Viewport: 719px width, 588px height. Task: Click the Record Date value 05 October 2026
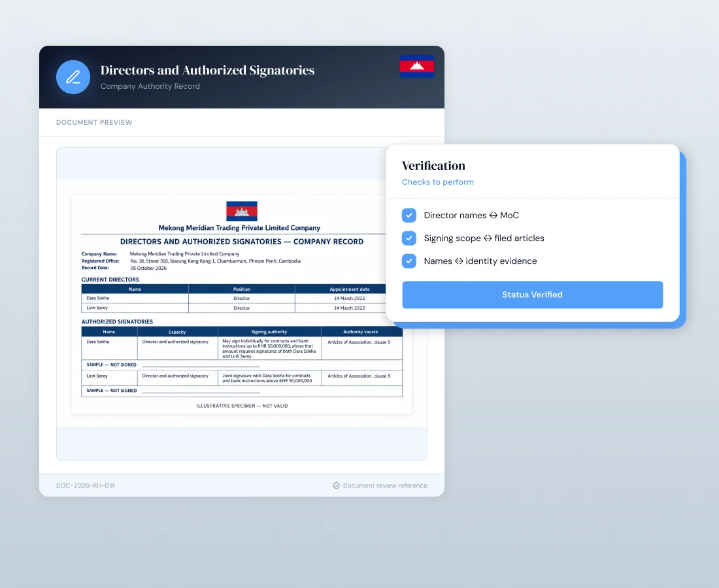tap(148, 268)
